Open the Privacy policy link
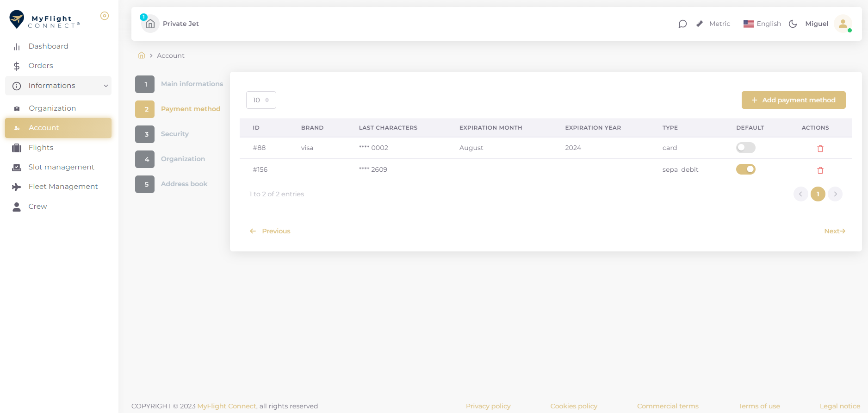Screen dimensions: 868x413 click(488, 406)
